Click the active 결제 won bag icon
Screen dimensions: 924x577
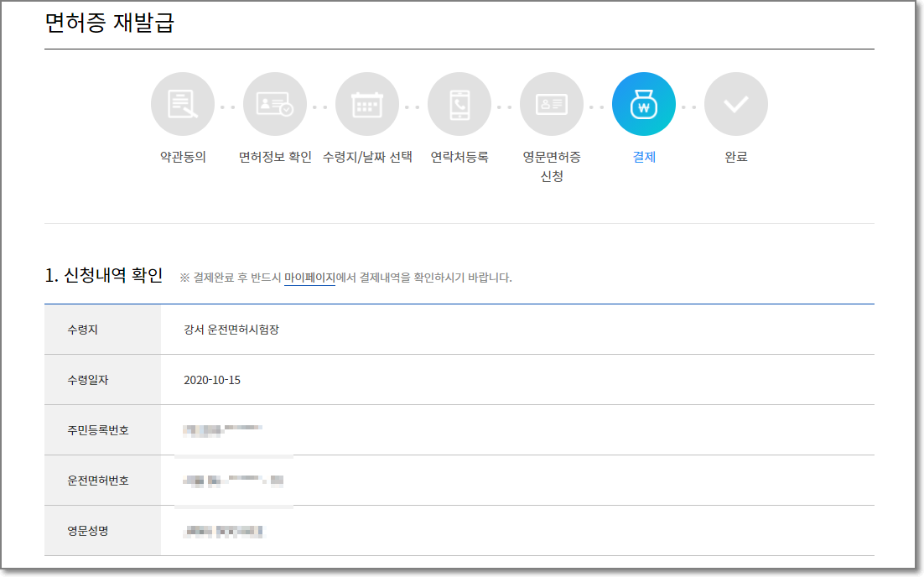pyautogui.click(x=643, y=104)
